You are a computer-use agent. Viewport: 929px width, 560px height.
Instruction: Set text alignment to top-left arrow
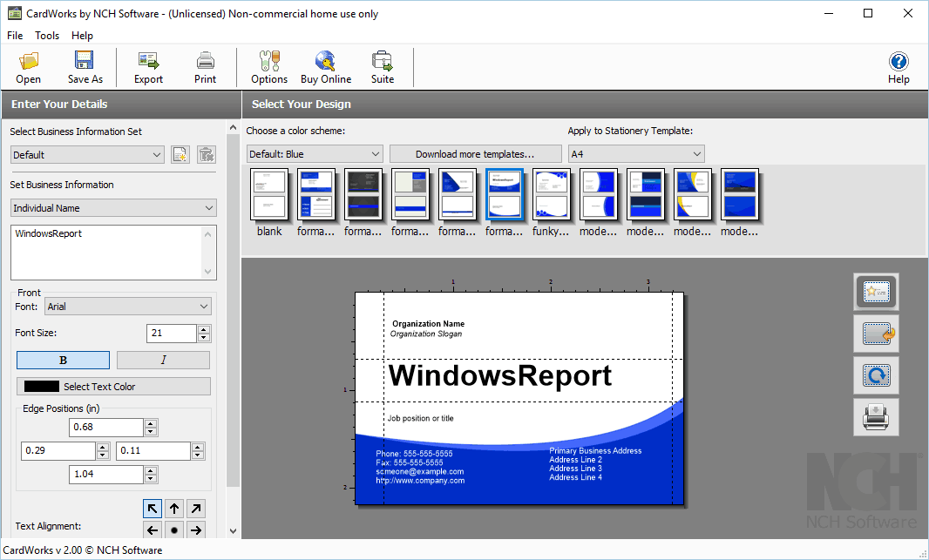pos(153,509)
